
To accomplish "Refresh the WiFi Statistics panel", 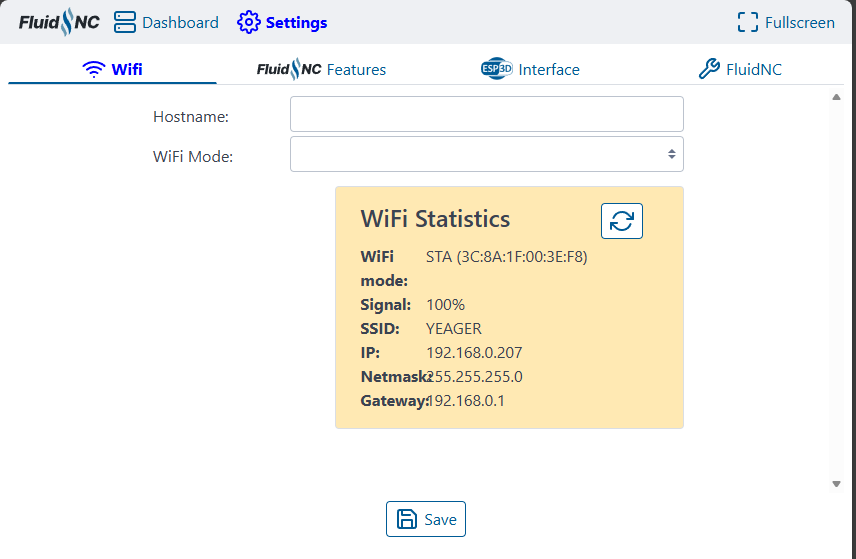I will click(621, 221).
